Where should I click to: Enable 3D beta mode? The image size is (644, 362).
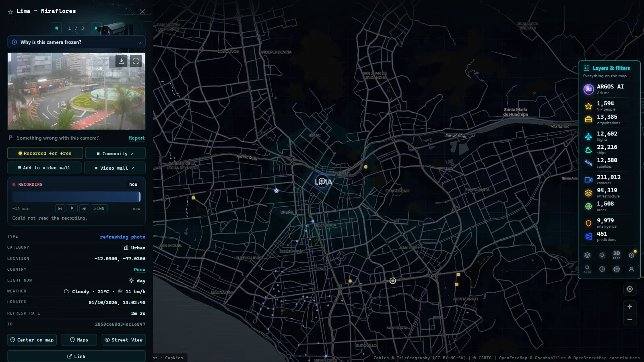coord(617,255)
